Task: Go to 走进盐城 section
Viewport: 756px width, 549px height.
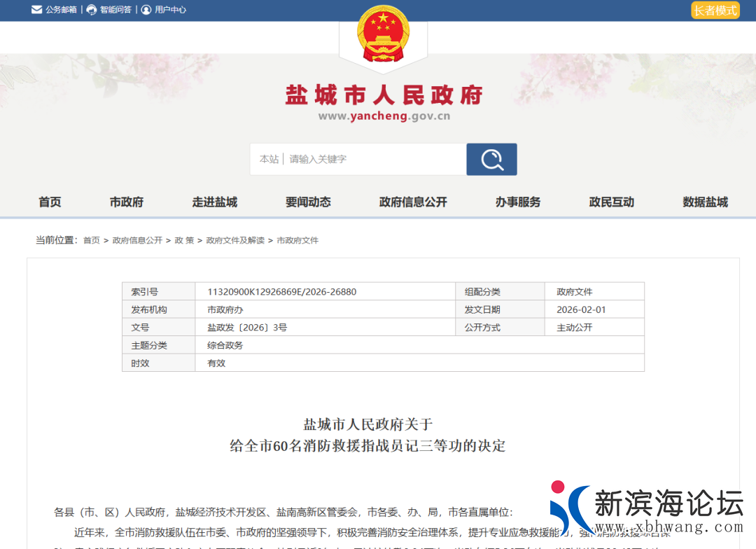Action: (x=215, y=202)
